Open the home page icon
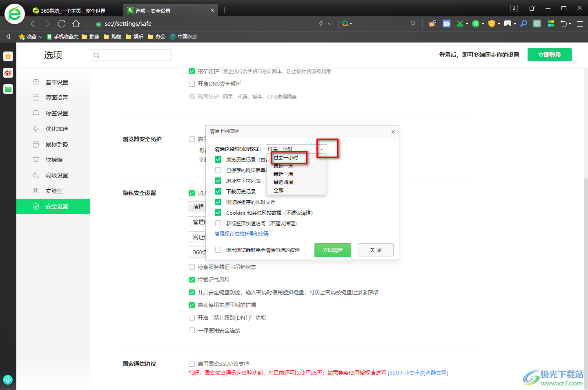The image size is (588, 390). [76, 24]
